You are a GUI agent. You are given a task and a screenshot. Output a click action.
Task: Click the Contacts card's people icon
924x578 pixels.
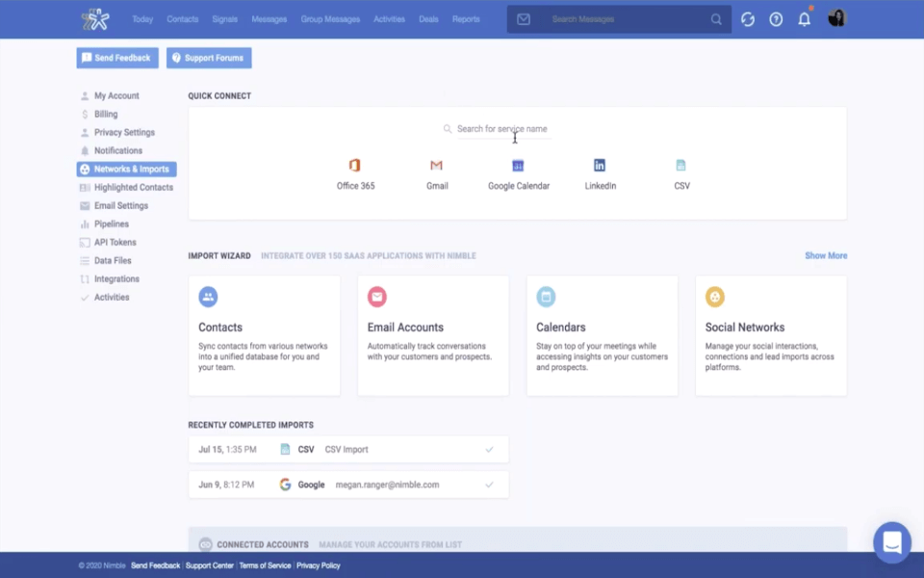(208, 297)
